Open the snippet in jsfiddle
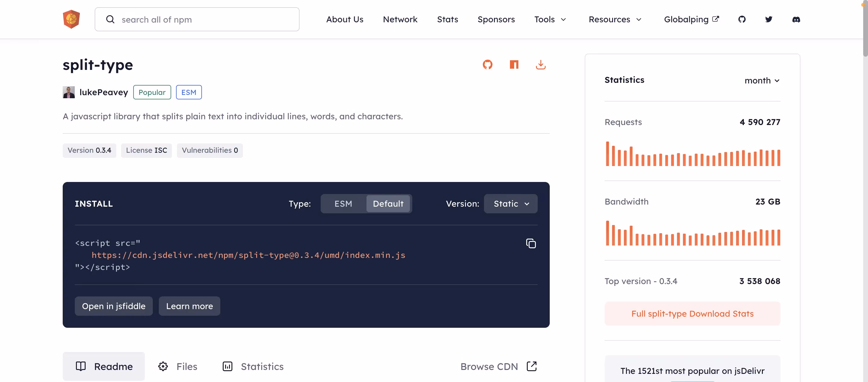868x382 pixels. 114,306
